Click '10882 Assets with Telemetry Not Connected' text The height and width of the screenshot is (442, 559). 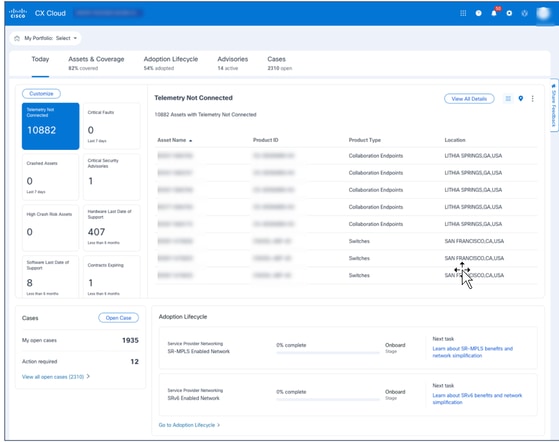[205, 114]
